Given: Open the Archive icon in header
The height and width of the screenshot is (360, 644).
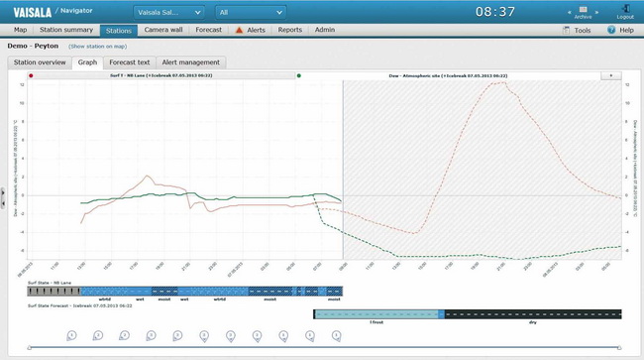Looking at the screenshot, I should pos(583,9).
